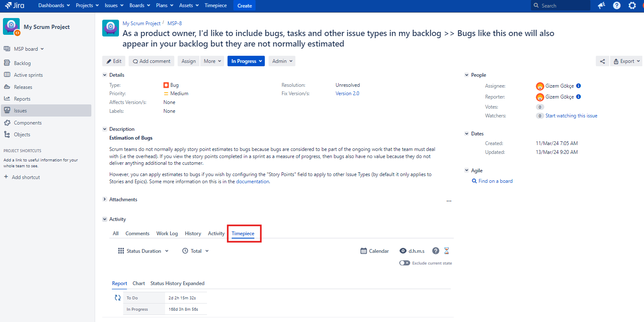Open the In Progress status dropdown
The image size is (644, 322).
tap(246, 61)
